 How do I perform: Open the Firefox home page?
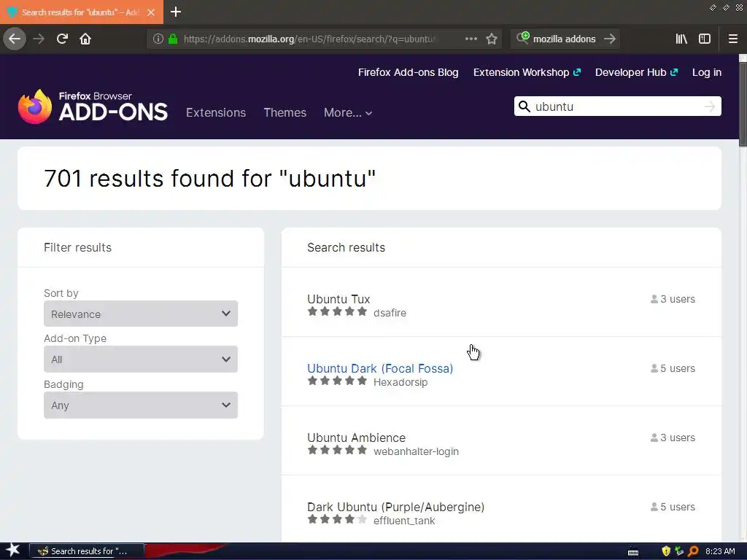coord(85,39)
